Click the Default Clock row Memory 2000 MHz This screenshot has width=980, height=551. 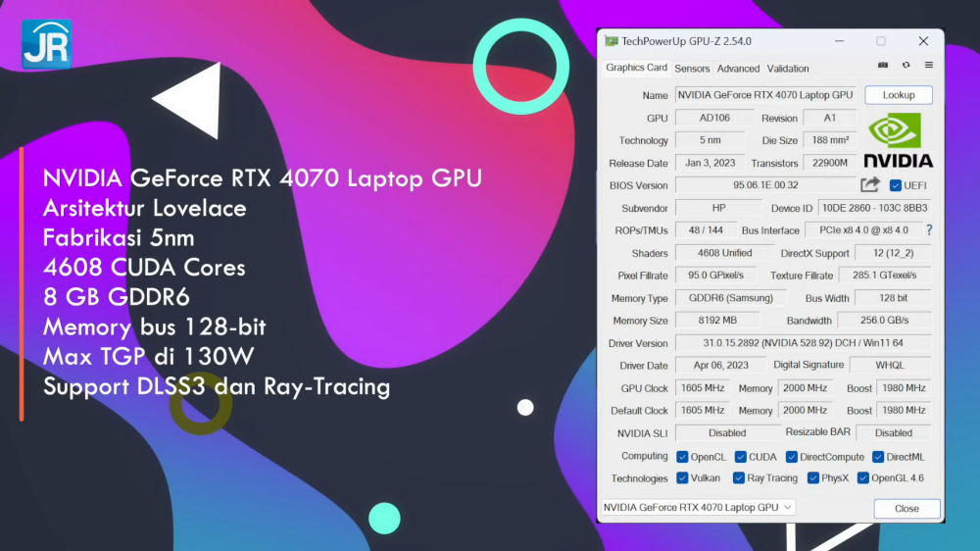(x=805, y=410)
